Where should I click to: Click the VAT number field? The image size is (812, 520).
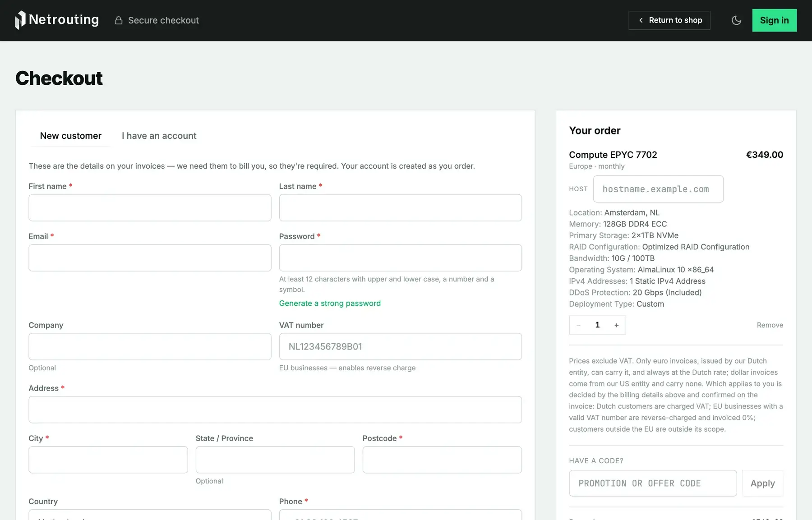(x=401, y=346)
